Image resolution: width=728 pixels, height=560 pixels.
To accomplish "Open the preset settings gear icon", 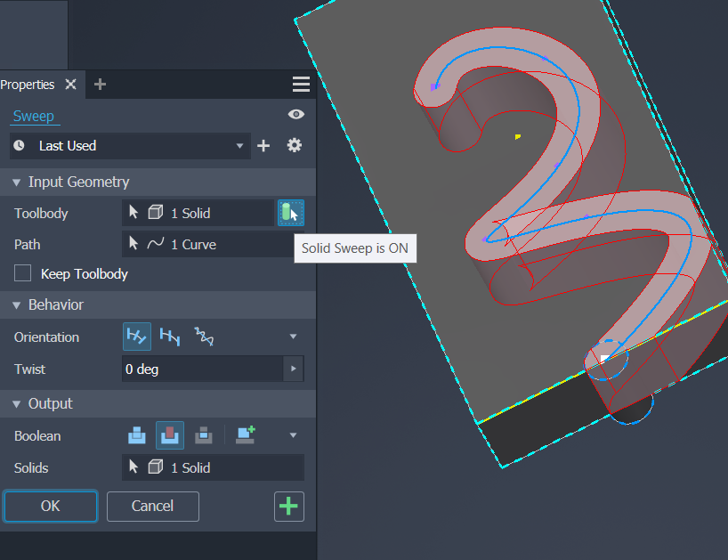I will (294, 145).
